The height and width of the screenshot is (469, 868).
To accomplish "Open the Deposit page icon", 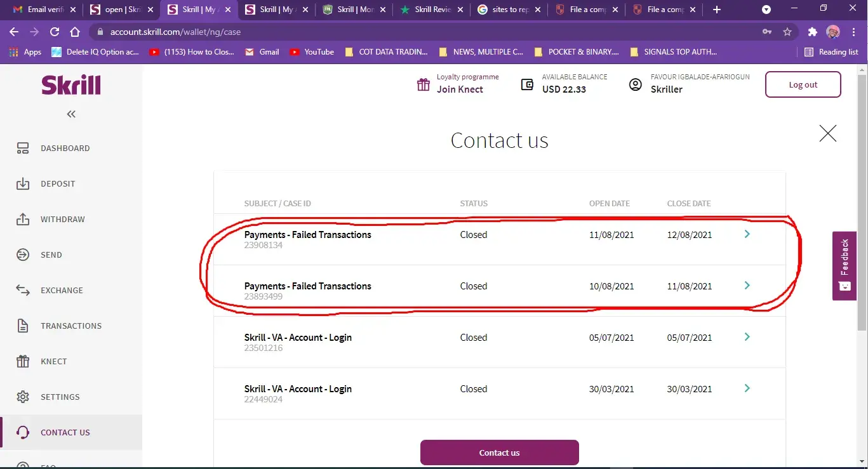I will (x=23, y=184).
